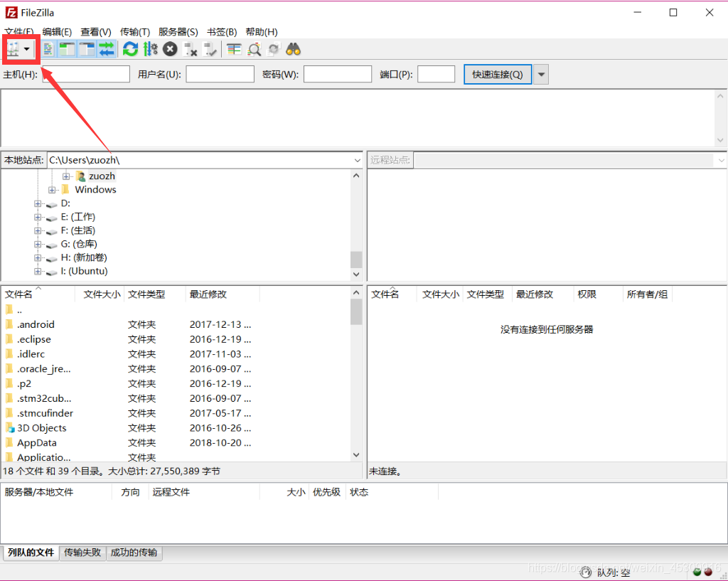
Task: Focus the 主机(H) host field
Action: 86,74
